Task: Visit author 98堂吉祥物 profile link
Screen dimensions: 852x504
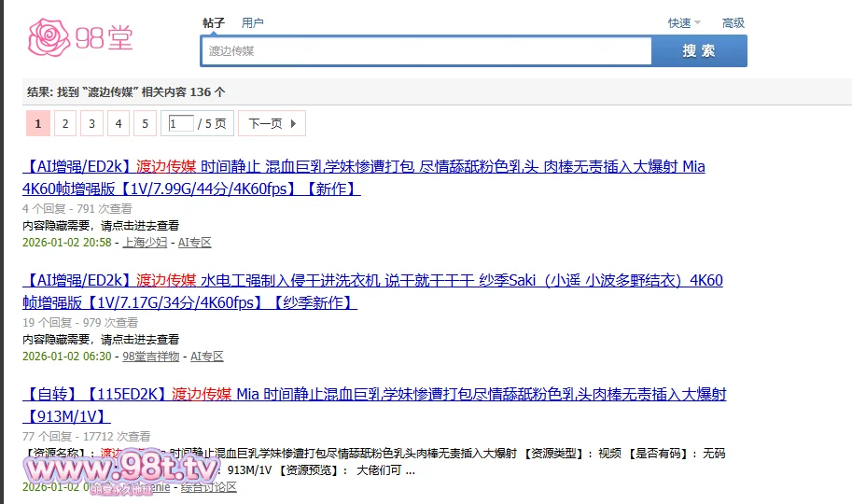Action: point(150,357)
